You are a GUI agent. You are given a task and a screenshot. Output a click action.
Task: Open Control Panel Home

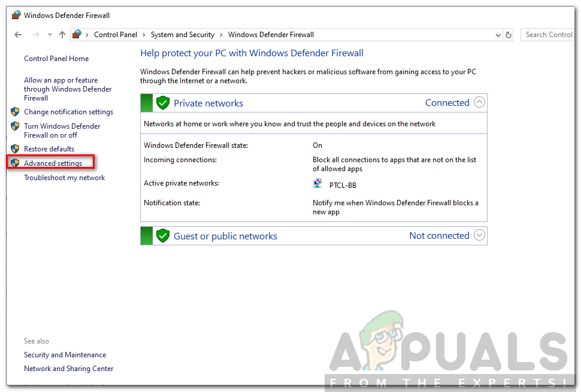pos(56,59)
